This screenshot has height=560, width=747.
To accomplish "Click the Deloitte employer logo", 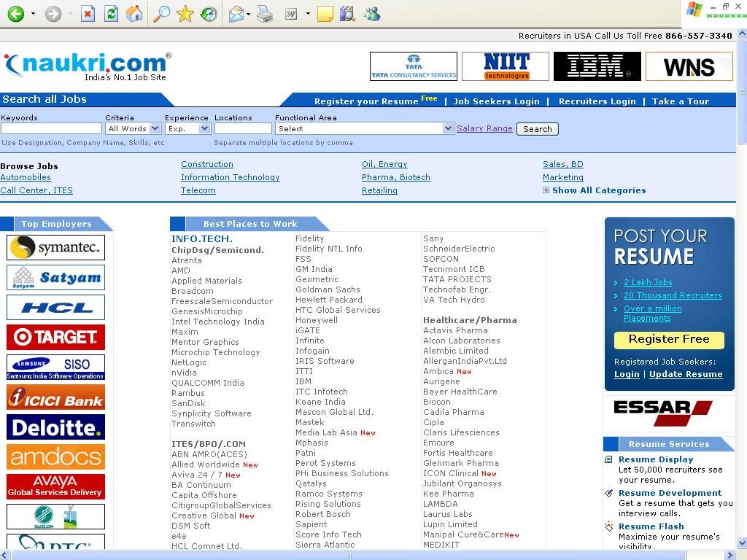I will [55, 427].
